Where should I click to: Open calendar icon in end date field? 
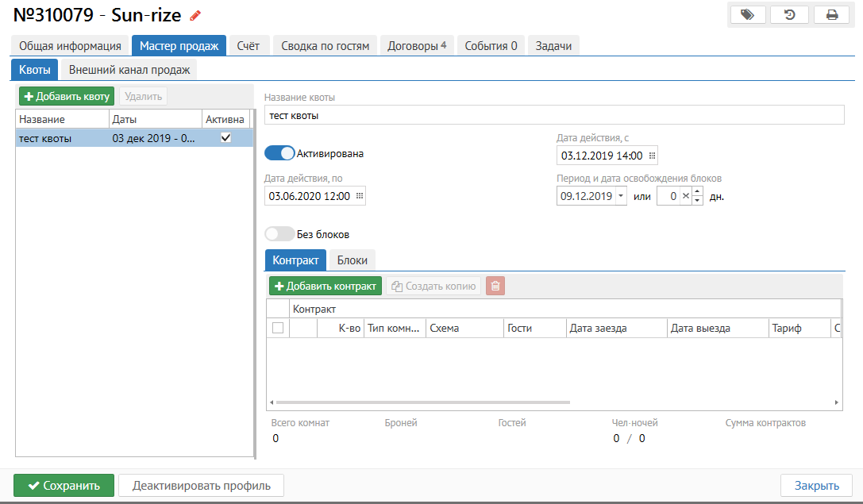point(360,196)
